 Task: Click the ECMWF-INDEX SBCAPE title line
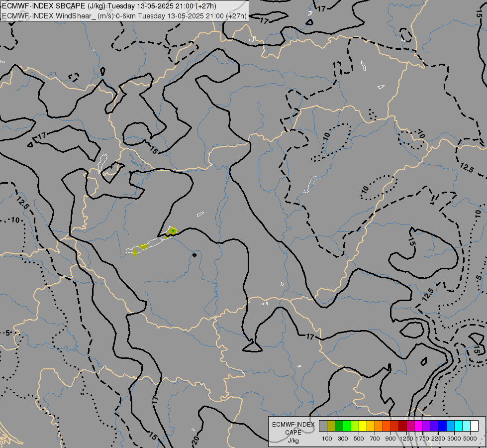tap(109, 6)
